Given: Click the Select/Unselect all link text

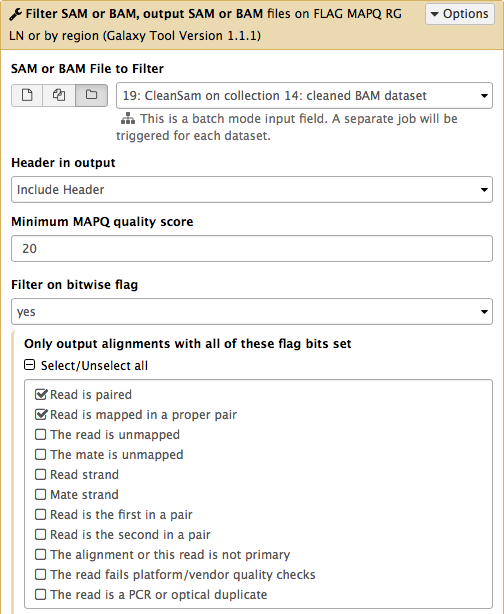Looking at the screenshot, I should [94, 366].
